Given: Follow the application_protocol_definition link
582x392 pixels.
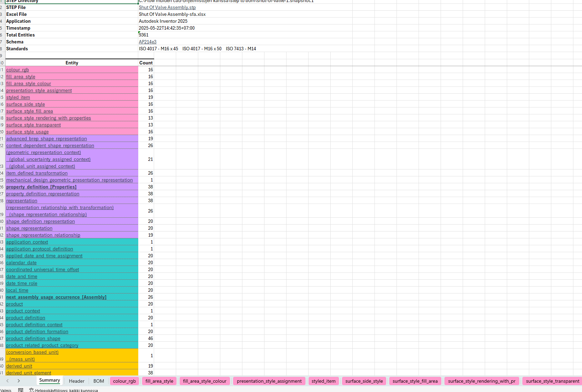Looking at the screenshot, I should click(x=40, y=249).
